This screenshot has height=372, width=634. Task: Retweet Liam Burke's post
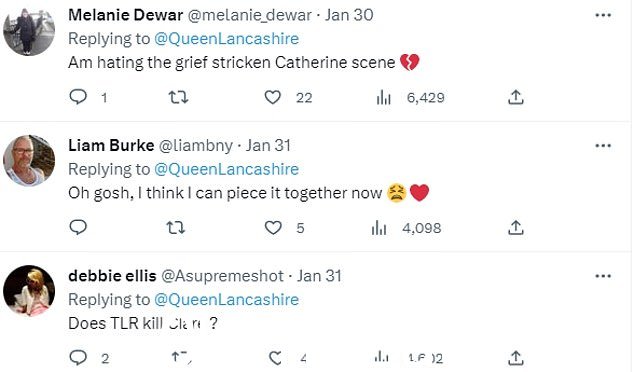point(176,228)
